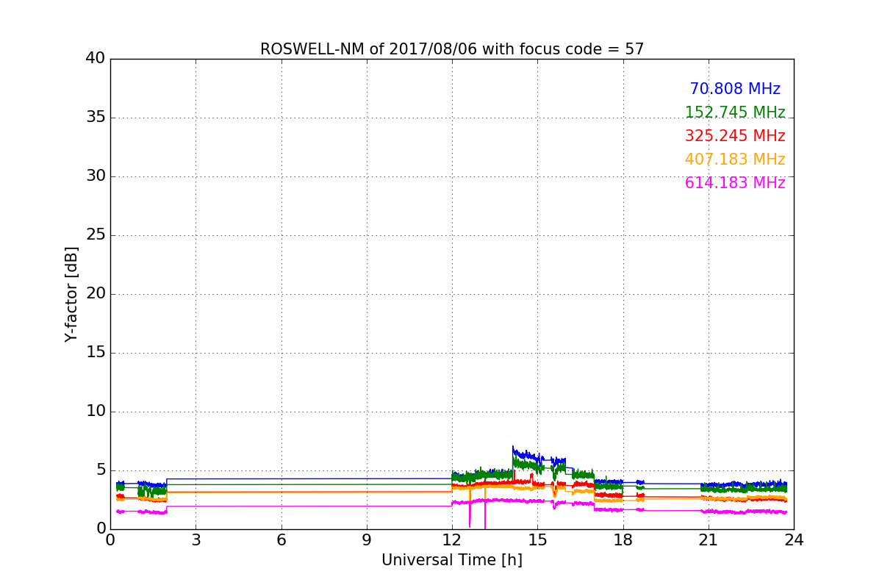This screenshot has width=882, height=588.
Task: Click the Y-factor [dB] axis label
Action: [71, 294]
